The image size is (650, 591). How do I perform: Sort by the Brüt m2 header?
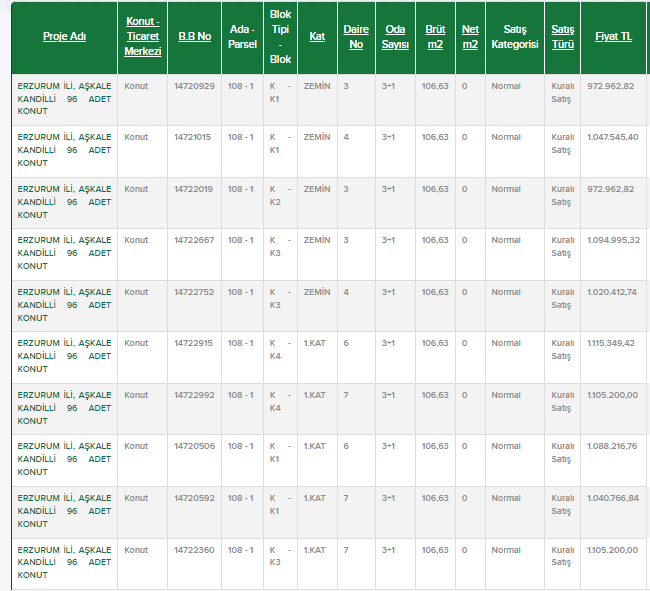(435, 37)
